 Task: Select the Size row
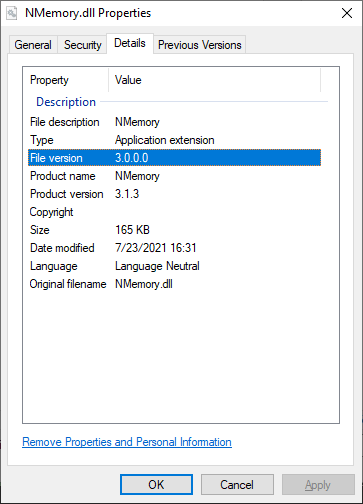click(174, 230)
